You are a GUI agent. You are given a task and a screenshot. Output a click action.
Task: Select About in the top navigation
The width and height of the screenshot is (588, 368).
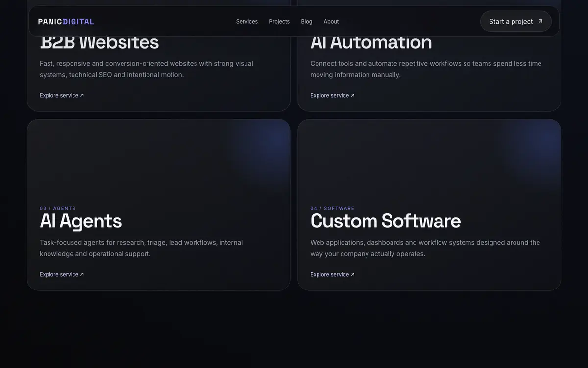[331, 22]
